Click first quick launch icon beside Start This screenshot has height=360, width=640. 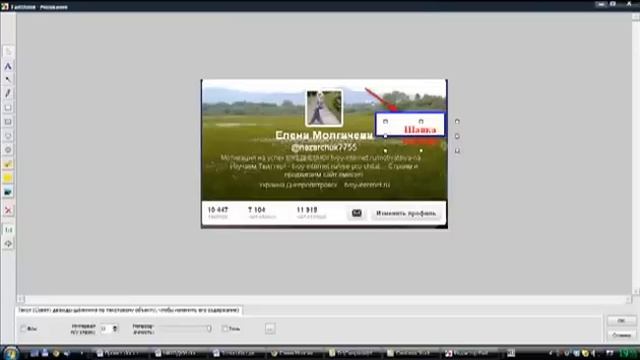point(34,353)
